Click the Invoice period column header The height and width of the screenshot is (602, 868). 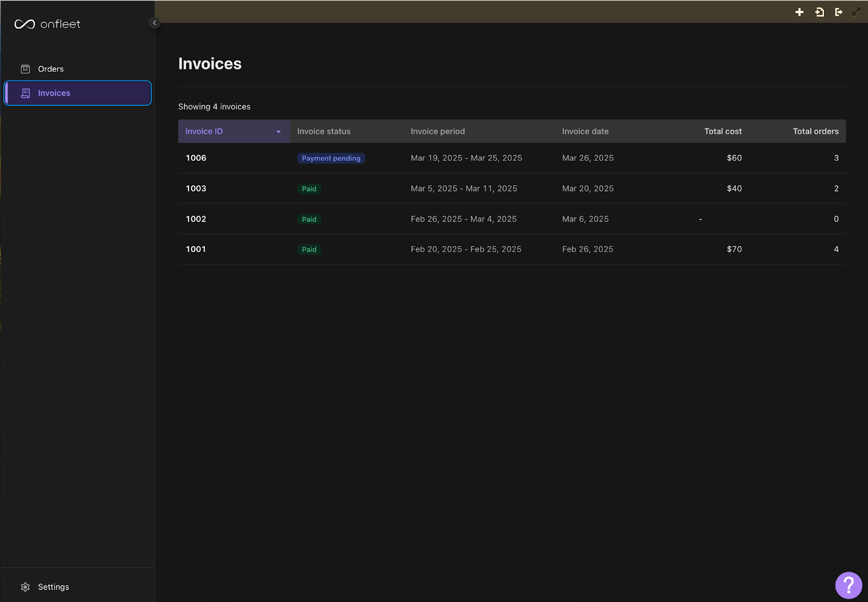pos(438,131)
